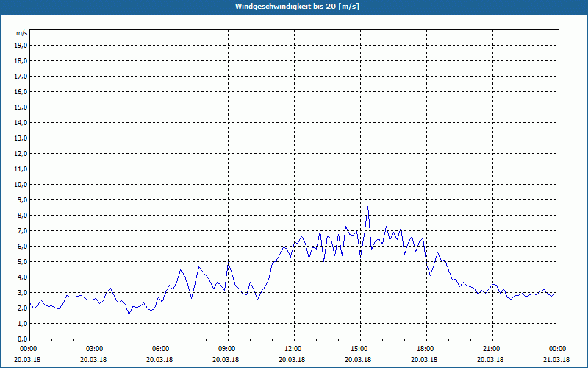This screenshot has width=588, height=368.
Task: Click the "3,0" y-axis label
Action: pyautogui.click(x=22, y=292)
